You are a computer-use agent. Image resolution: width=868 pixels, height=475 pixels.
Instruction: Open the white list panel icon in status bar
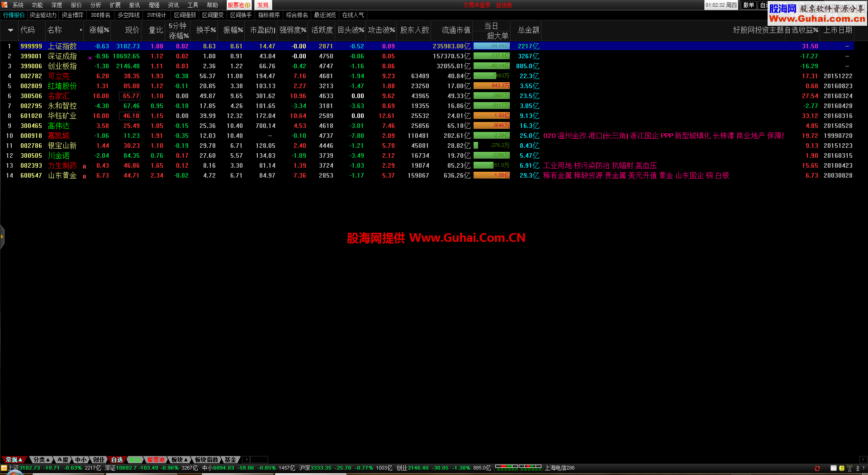833,468
